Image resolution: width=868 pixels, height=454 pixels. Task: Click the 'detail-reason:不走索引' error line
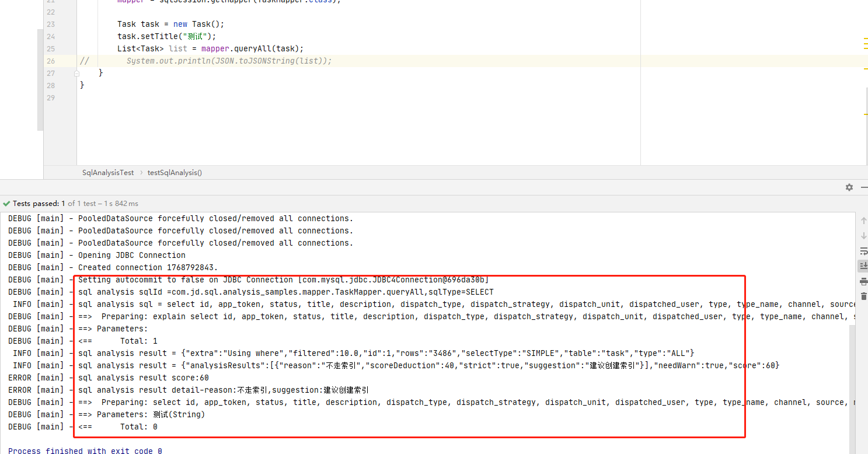189,390
